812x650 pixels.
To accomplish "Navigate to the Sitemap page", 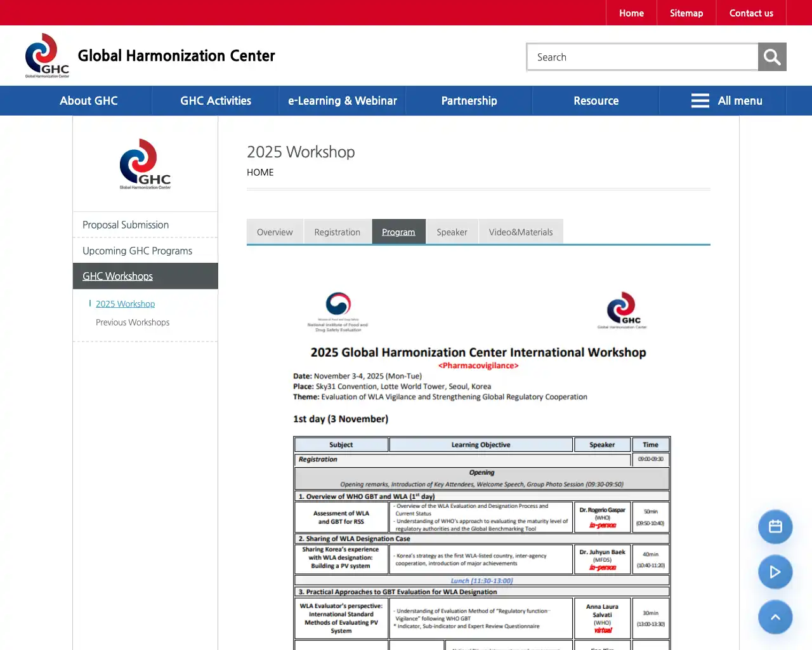I will (x=686, y=13).
